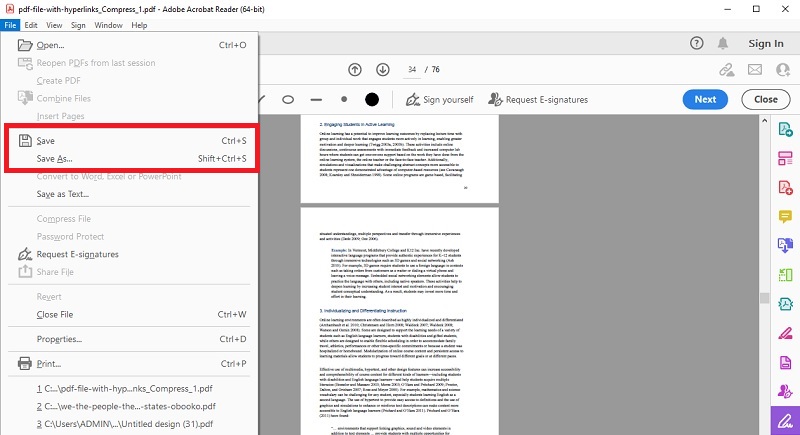Open the Export PDF tool in sidebar
Viewport: 800px width, 435px height.
click(x=785, y=130)
